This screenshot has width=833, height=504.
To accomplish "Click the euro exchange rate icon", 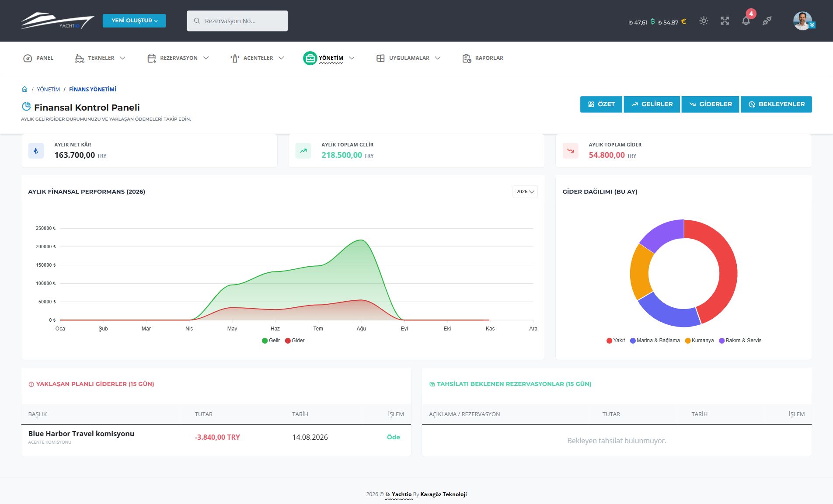I will [683, 21].
